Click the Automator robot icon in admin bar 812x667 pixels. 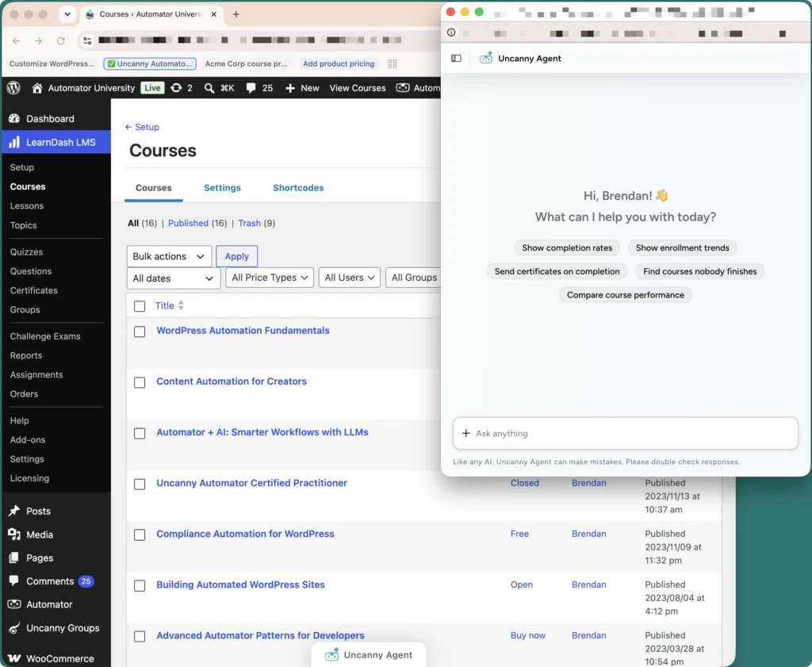(403, 88)
